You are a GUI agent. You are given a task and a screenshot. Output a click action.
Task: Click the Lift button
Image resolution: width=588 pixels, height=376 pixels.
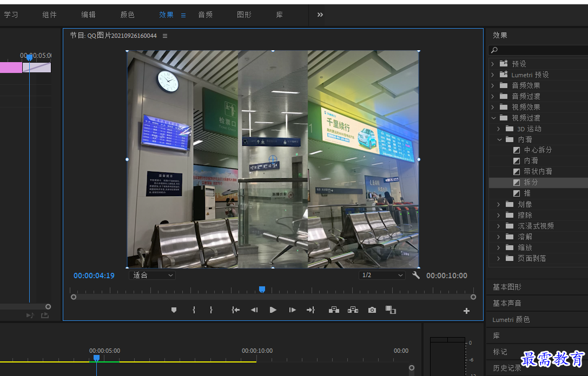(334, 310)
